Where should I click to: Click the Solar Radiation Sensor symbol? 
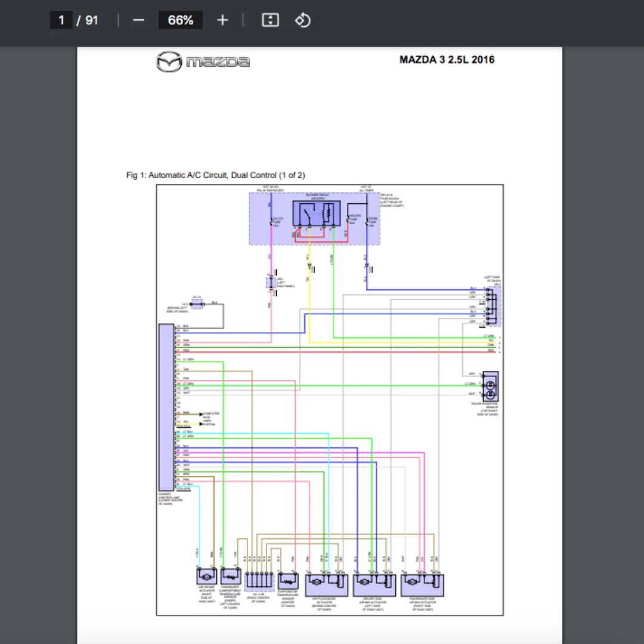click(490, 386)
